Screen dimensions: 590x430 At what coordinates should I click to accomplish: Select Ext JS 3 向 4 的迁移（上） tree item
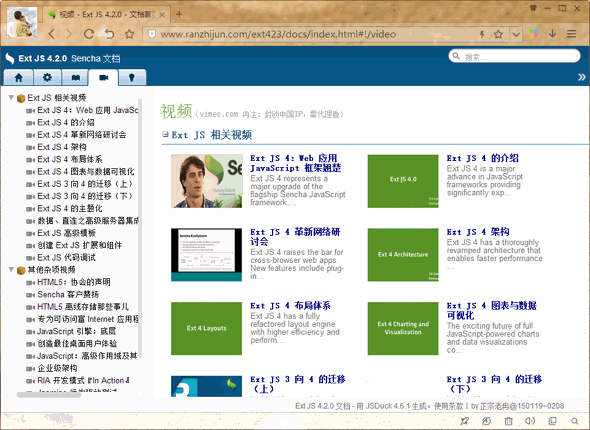pyautogui.click(x=85, y=184)
